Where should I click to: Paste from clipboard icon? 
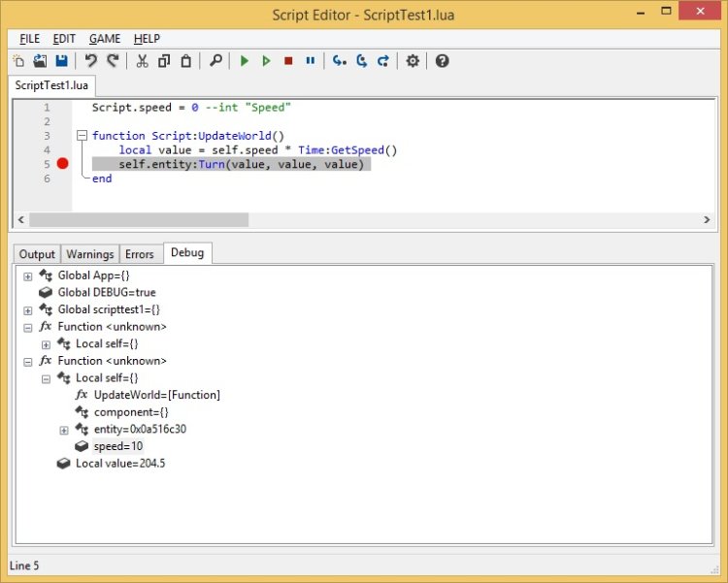coord(185,61)
